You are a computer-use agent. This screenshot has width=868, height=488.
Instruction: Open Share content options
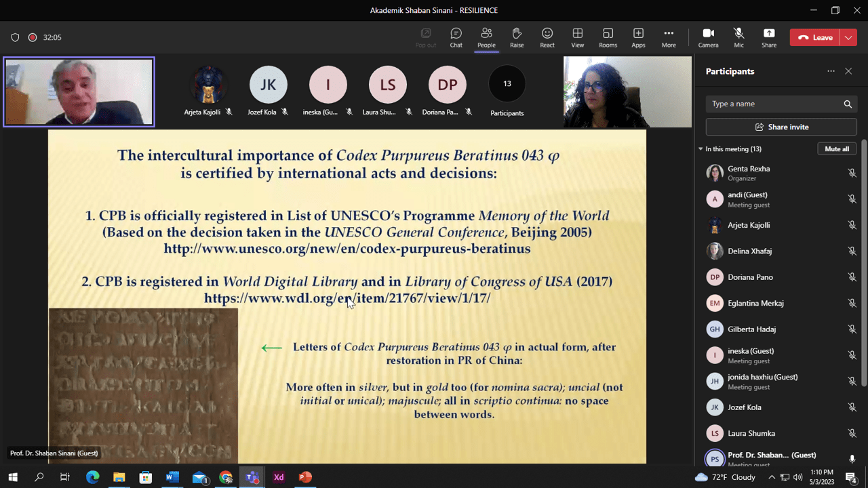(x=769, y=37)
